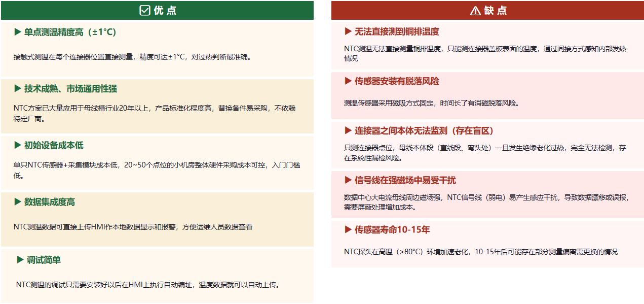The height and width of the screenshot is (304, 644).
Task: Click the paragraph starting 测温传感器采用磁吸方式固定
Action: click(432, 103)
